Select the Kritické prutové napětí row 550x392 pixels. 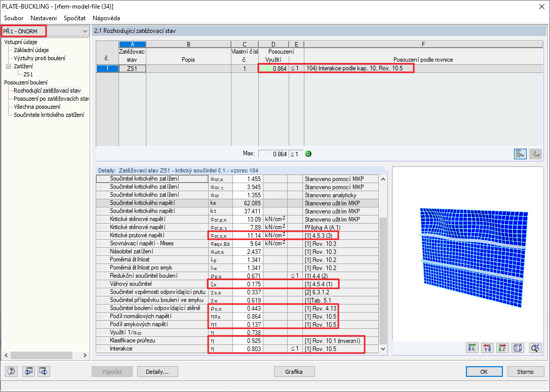coord(237,235)
